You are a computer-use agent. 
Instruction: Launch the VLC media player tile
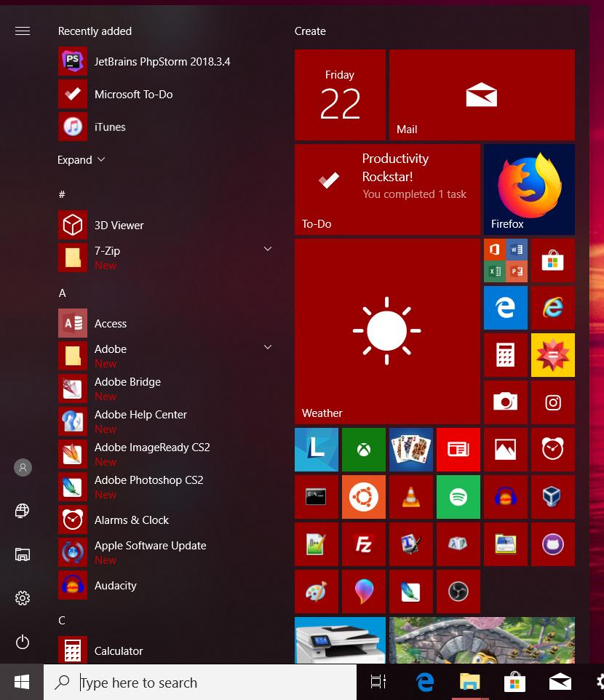(x=410, y=497)
